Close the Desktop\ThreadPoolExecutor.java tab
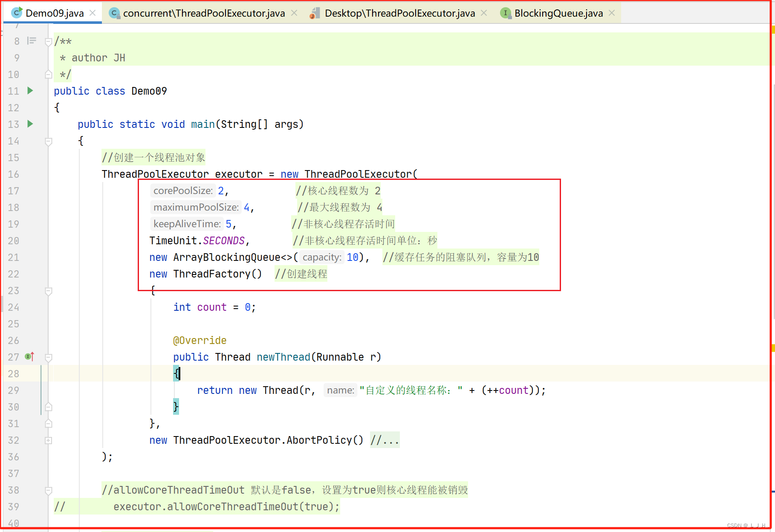The image size is (775, 532). tap(484, 13)
